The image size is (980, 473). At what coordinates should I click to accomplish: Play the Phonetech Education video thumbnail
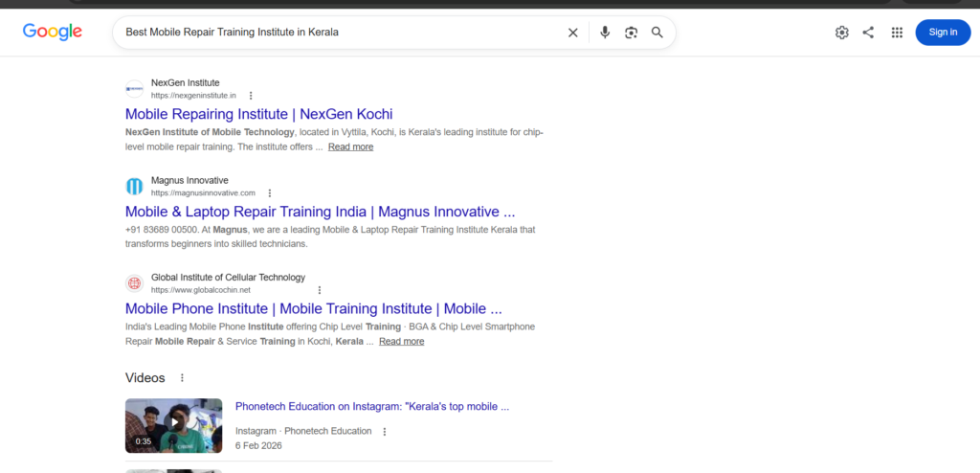(174, 425)
